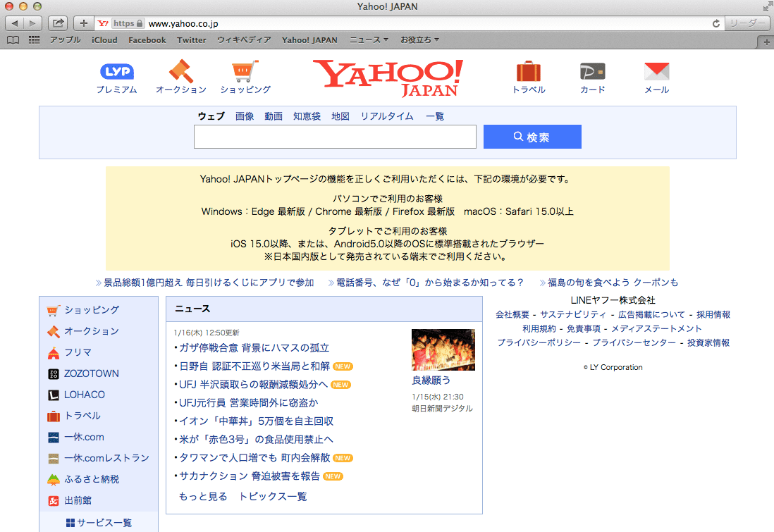Reload the page with the refresh icon
This screenshot has height=532, width=774.
(715, 23)
